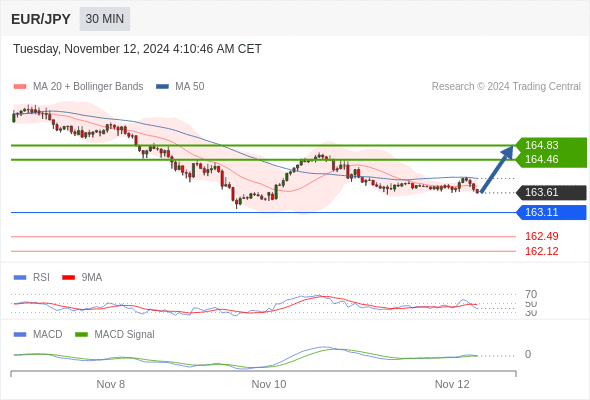Viewport: 590px width, 400px height.
Task: Click the RSI 70 level label
Action: tap(531, 294)
